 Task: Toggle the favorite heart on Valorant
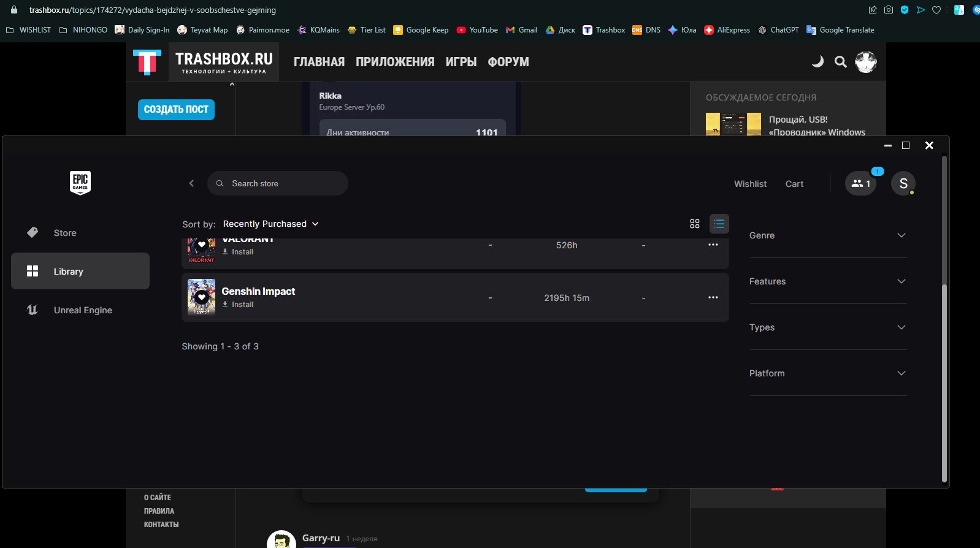coord(202,245)
